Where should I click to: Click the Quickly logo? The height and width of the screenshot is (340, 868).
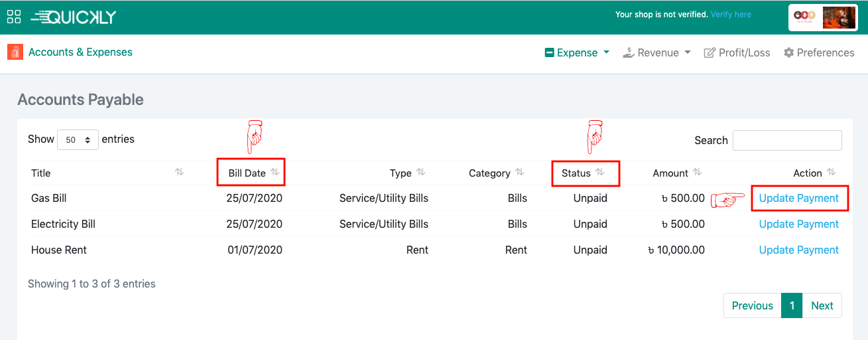(x=74, y=17)
